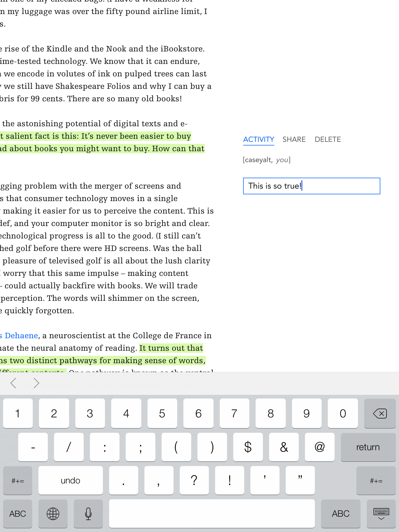The width and height of the screenshot is (399, 532).
Task: Click the comment field containing 'This is so true!'
Action: pyautogui.click(x=311, y=186)
